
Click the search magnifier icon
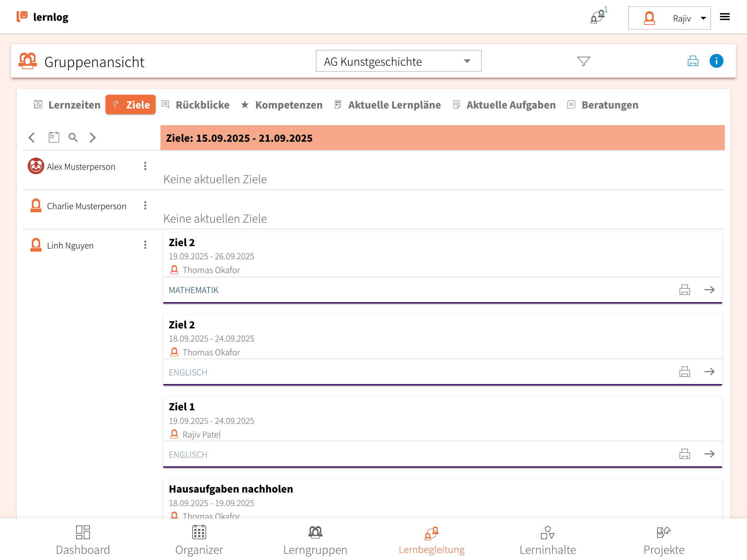click(x=73, y=138)
